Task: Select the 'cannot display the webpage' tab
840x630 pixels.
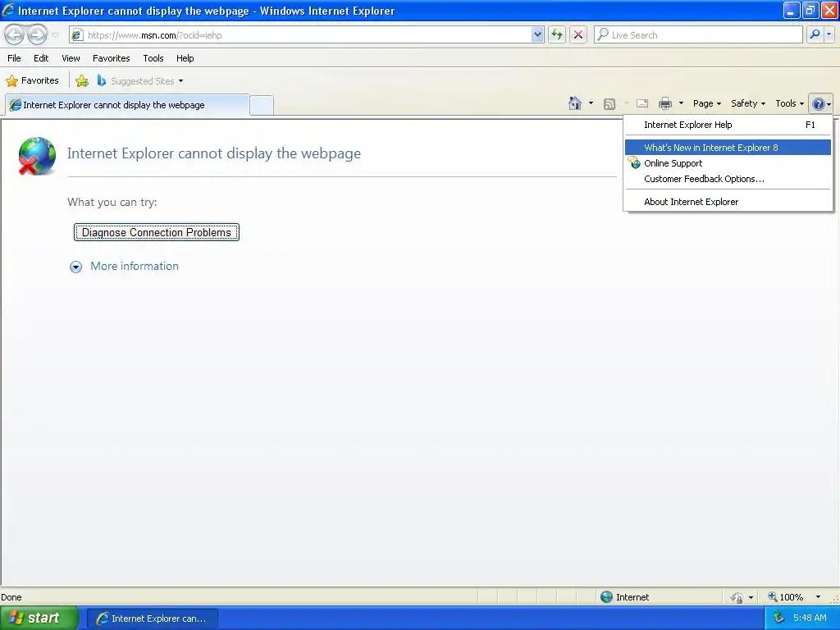Action: [x=127, y=105]
